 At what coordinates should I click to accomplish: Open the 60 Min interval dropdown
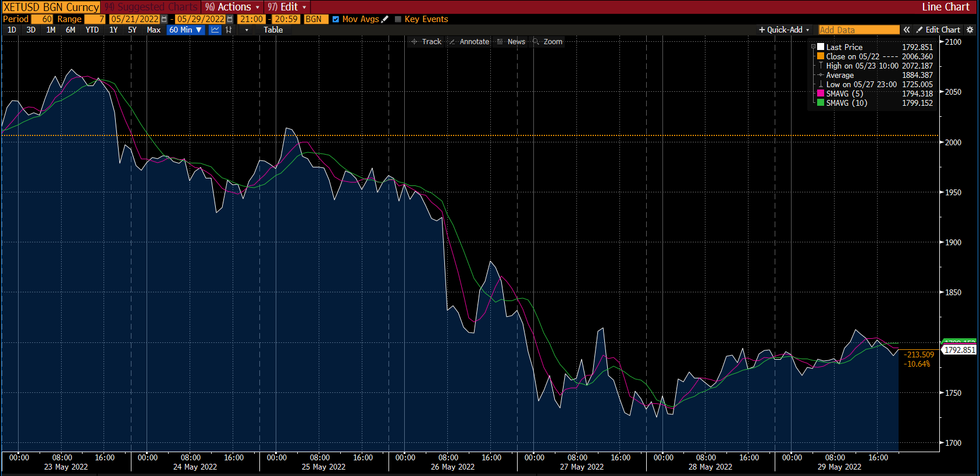click(185, 30)
